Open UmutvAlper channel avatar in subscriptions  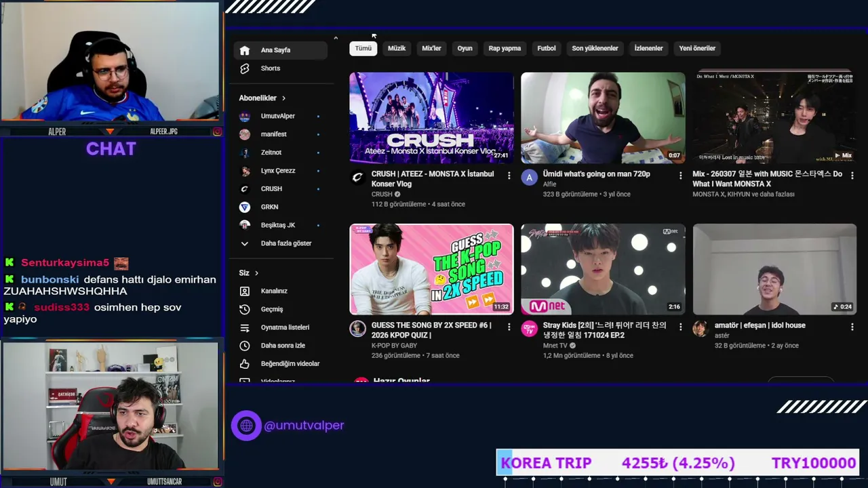(245, 116)
